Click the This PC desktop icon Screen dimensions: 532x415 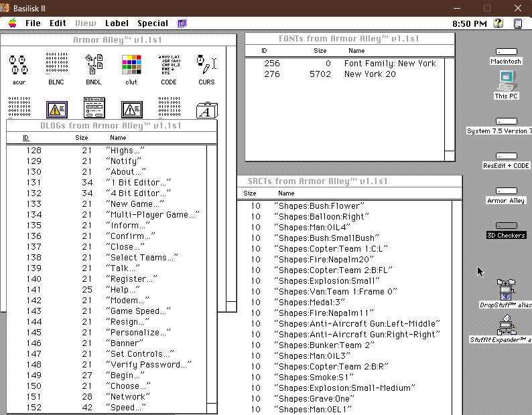pos(506,82)
